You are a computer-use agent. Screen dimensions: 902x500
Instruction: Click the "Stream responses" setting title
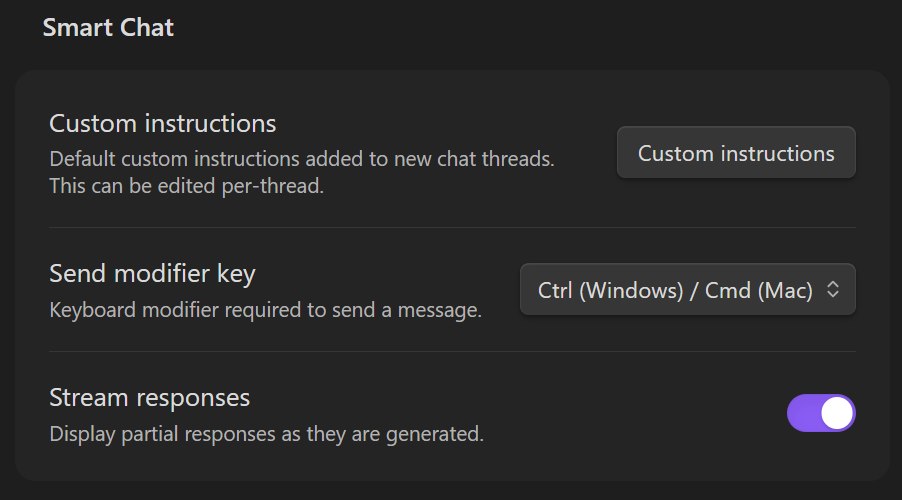point(150,397)
